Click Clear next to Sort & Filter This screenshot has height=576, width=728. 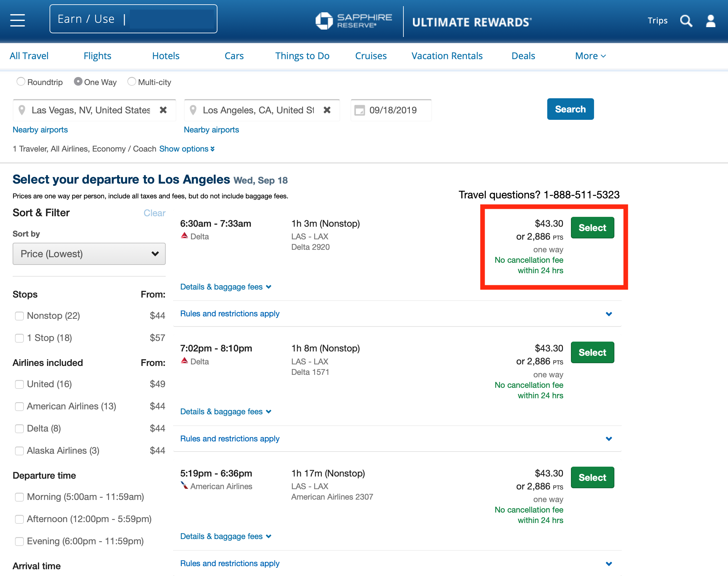[154, 213]
